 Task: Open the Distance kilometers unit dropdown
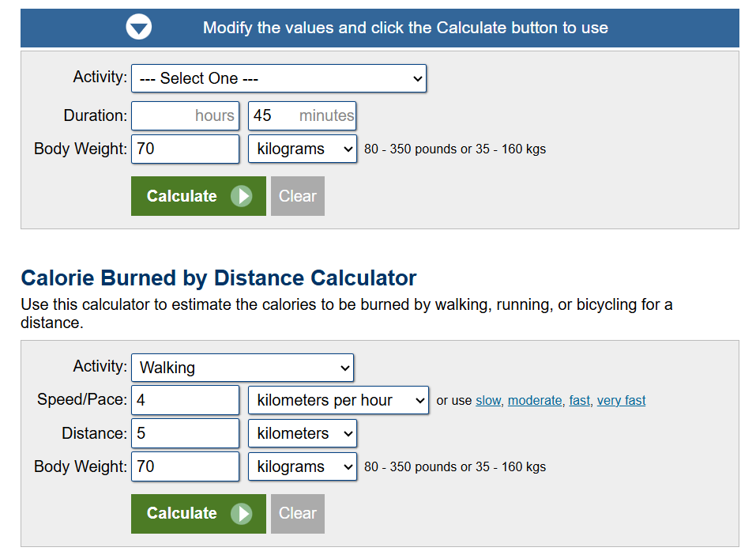tap(303, 433)
